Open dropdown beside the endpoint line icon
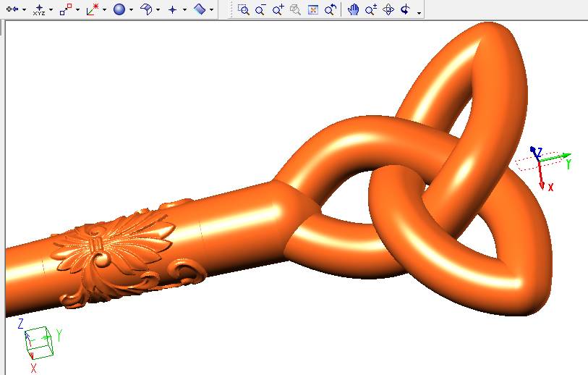Image resolution: width=588 pixels, height=375 pixels. tap(77, 9)
